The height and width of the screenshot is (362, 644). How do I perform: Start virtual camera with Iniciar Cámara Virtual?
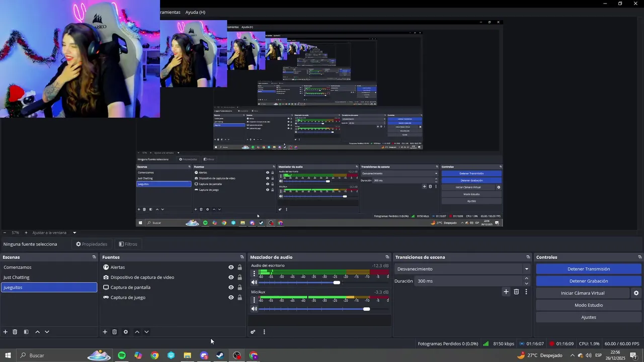583,293
